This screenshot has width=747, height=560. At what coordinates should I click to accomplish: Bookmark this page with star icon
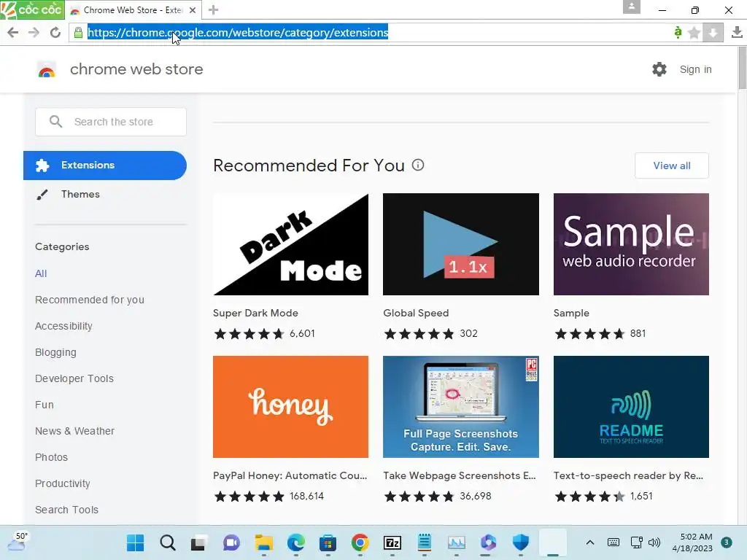tap(694, 32)
